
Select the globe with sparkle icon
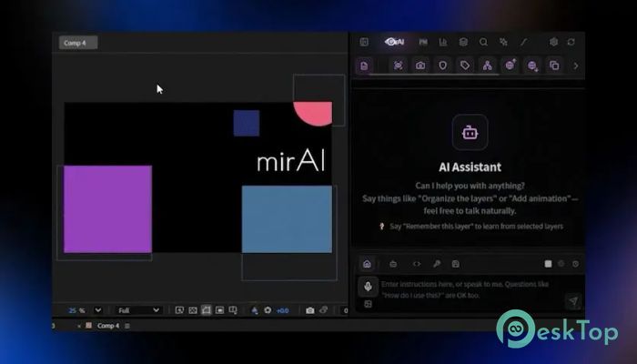pyautogui.click(x=511, y=65)
